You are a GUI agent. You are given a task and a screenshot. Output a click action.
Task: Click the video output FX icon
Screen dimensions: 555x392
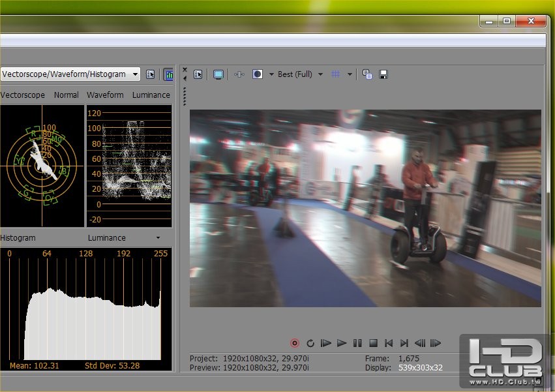(239, 74)
